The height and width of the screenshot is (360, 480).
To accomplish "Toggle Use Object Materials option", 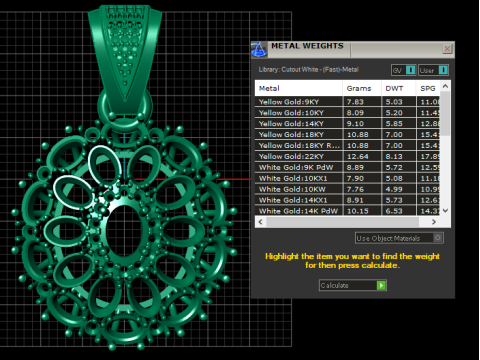I will pyautogui.click(x=399, y=238).
